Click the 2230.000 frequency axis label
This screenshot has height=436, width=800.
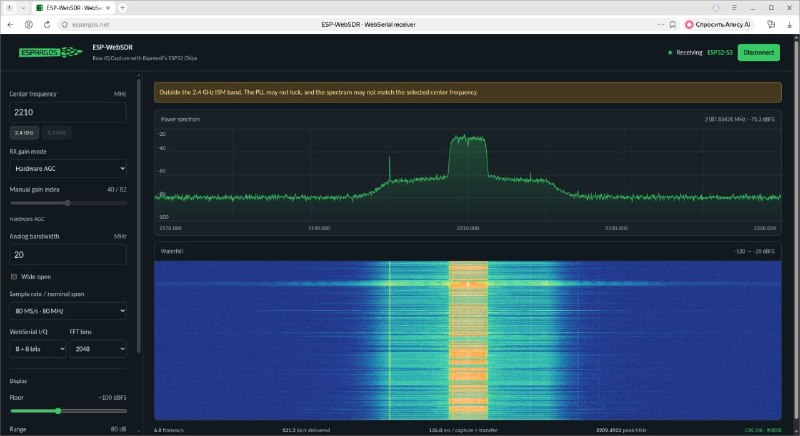coord(616,228)
